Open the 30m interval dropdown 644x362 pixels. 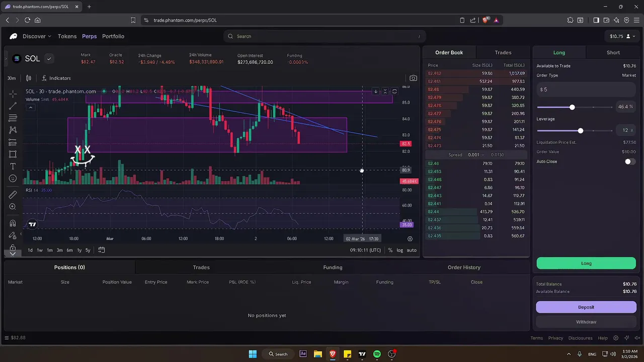pos(12,78)
